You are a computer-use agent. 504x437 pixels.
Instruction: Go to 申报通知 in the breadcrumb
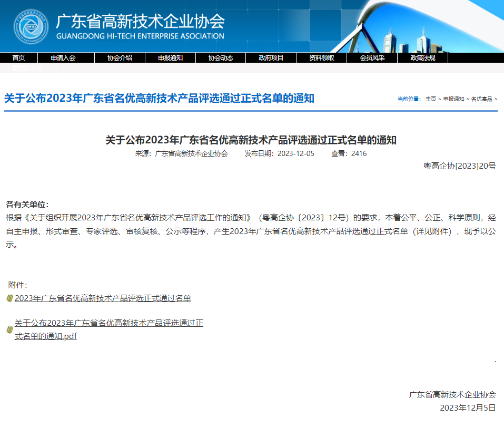(453, 99)
